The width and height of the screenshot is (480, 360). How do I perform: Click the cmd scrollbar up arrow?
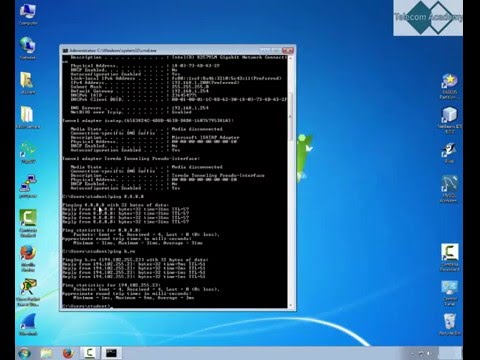[291, 58]
